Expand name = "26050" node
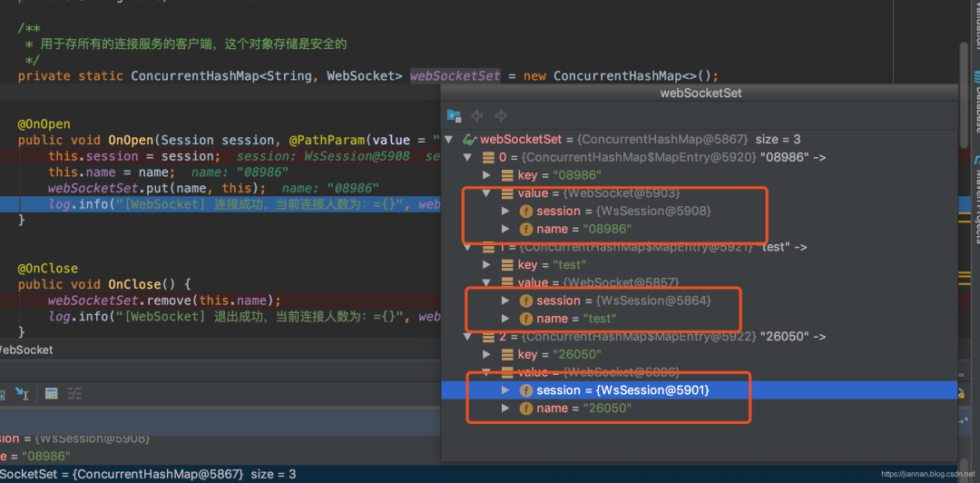980x483 pixels. coord(506,409)
